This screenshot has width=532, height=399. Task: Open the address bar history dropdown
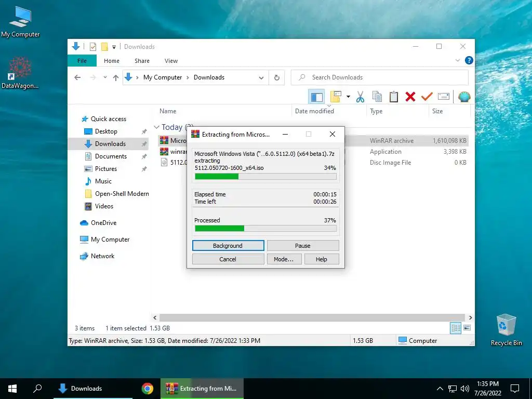(x=261, y=78)
